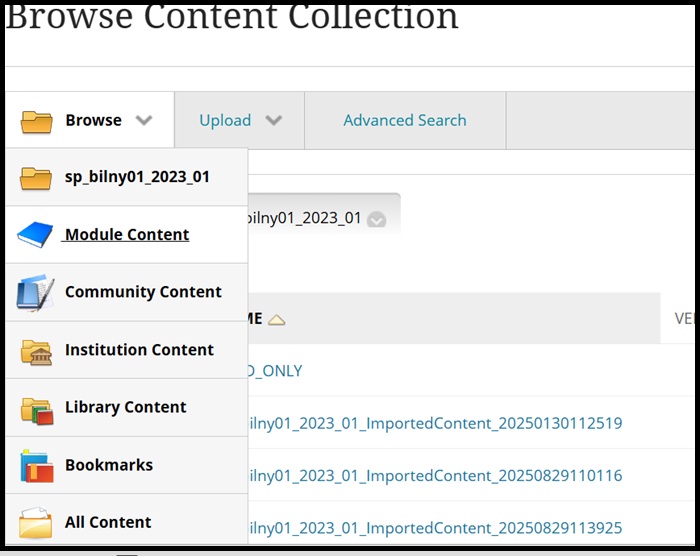Choose Library Content from the menu

[125, 407]
